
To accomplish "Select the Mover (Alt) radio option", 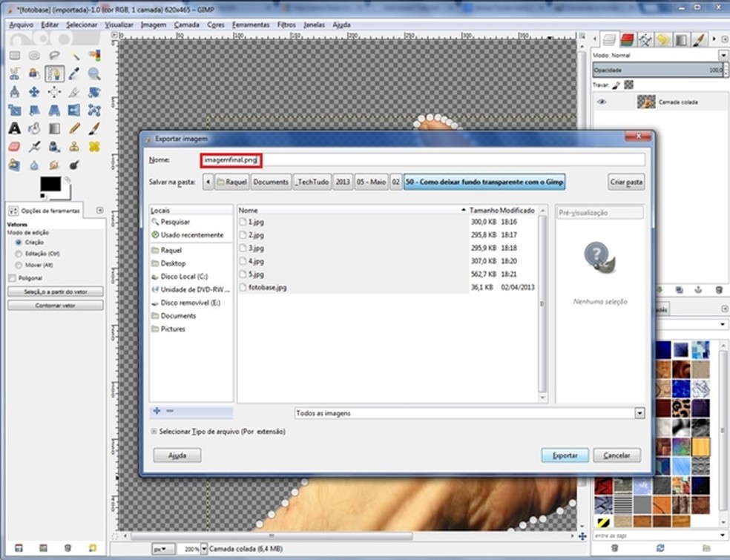I will pos(19,265).
